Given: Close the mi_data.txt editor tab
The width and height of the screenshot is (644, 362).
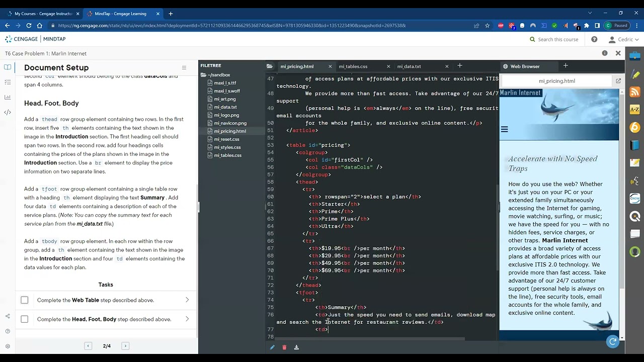Looking at the screenshot, I should (x=447, y=66).
